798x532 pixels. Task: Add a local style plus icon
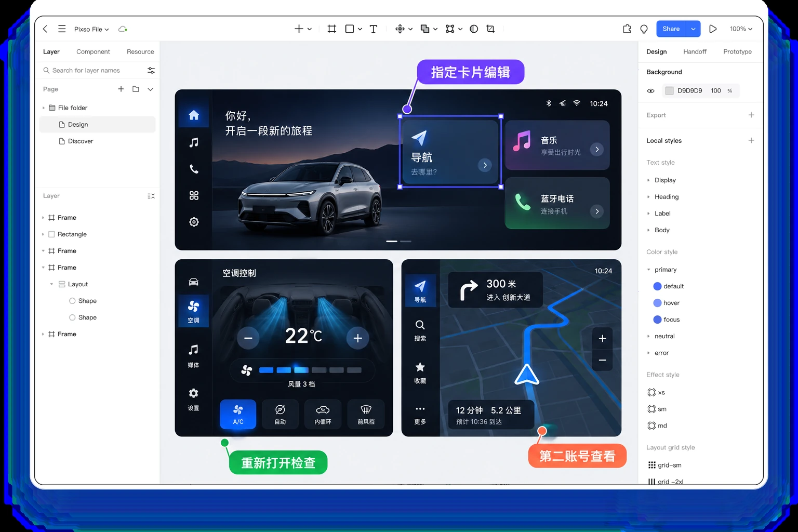pos(751,140)
